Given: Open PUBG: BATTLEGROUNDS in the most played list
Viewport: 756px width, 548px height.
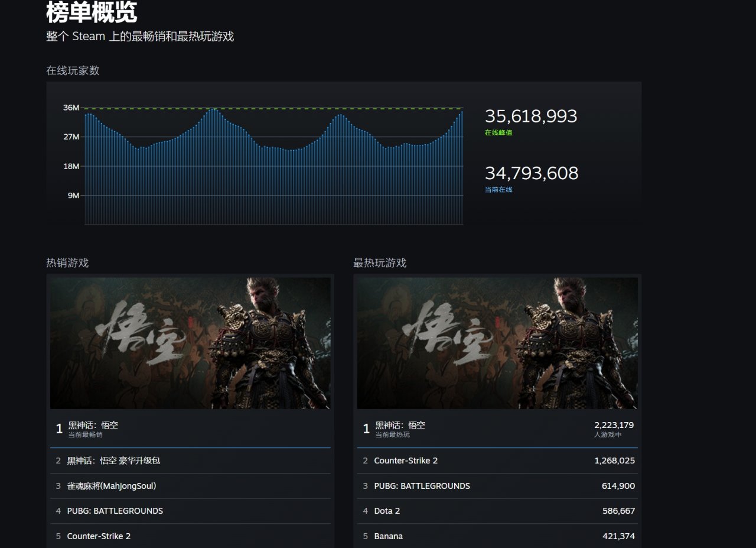Looking at the screenshot, I should (x=497, y=486).
